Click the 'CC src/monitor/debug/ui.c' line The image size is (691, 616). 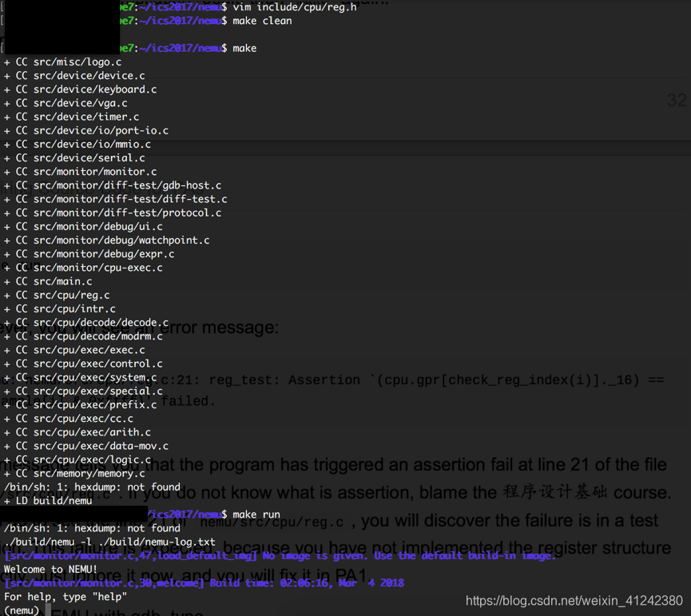point(83,226)
